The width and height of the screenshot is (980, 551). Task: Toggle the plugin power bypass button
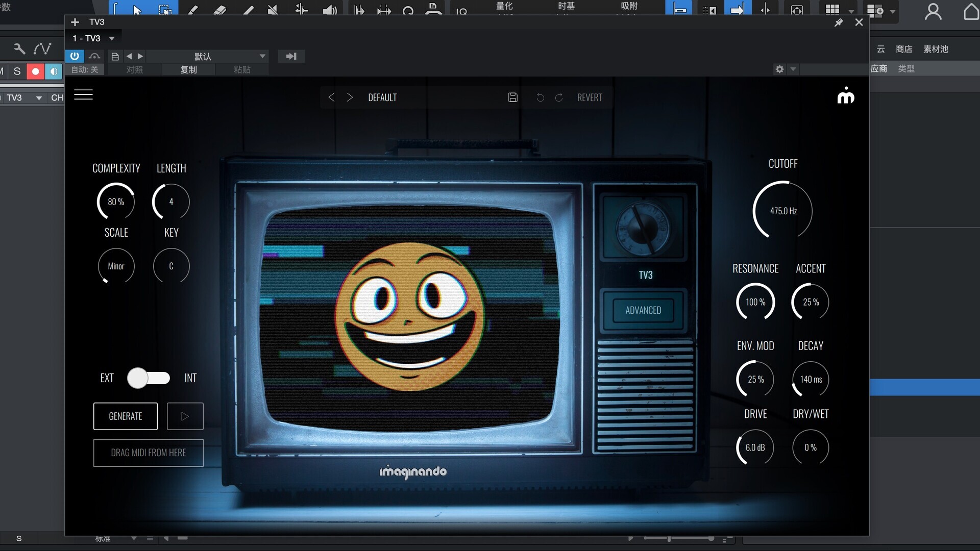75,56
